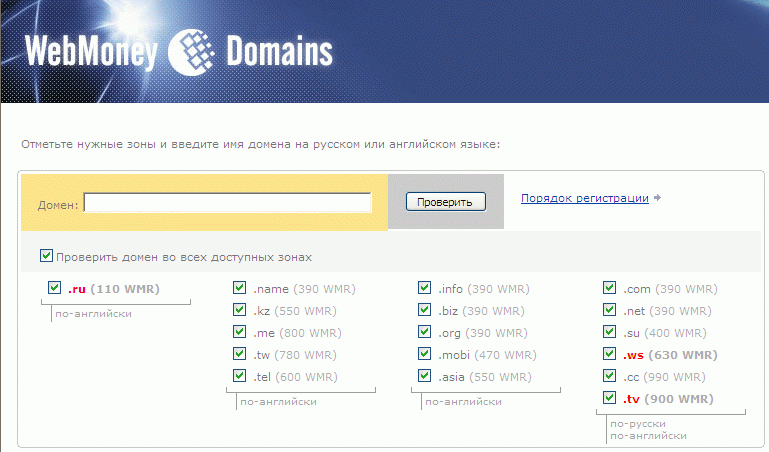
Task: Click the Проверить button
Action: 446,202
